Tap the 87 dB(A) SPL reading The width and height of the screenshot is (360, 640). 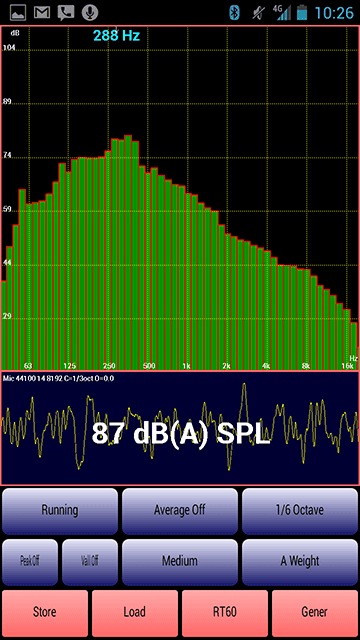tap(181, 433)
